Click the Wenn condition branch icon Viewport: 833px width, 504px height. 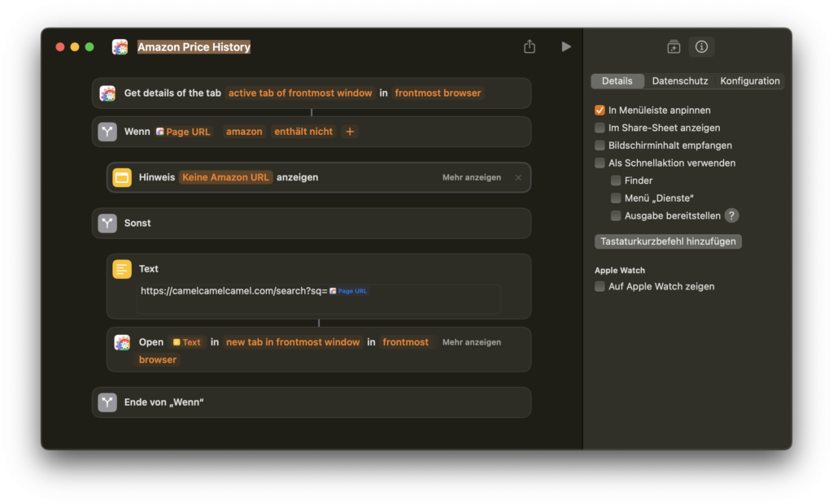[x=107, y=132]
